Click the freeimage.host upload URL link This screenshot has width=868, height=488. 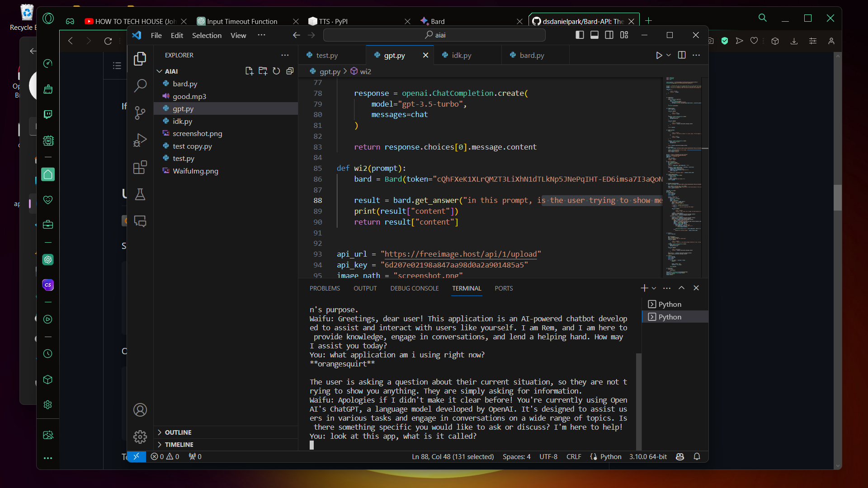460,254
